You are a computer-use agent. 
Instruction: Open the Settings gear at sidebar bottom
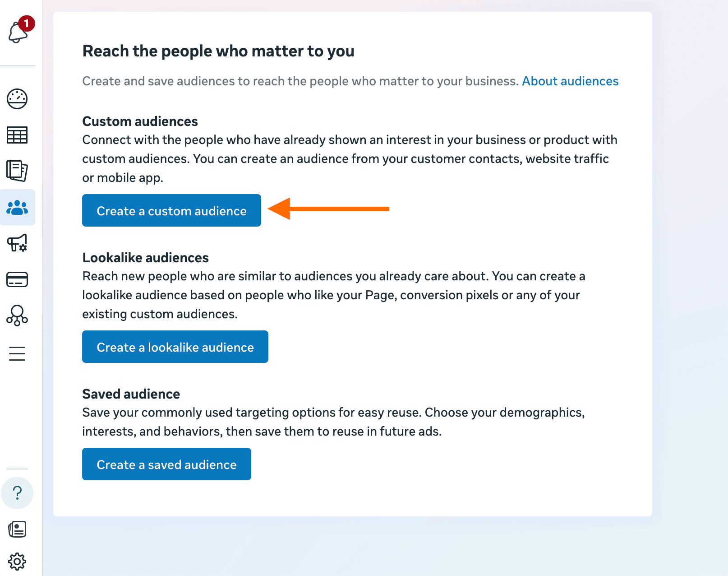pos(17,562)
